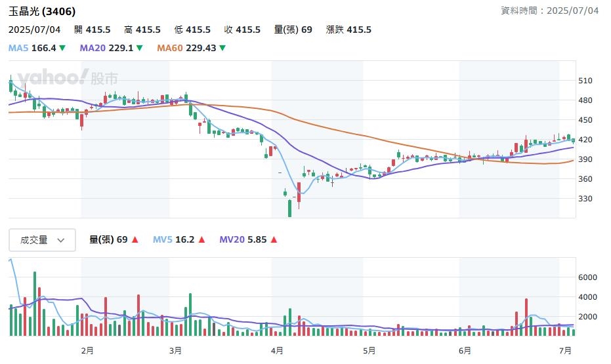Click the Yahoo 股市 watermark logo
Image resolution: width=611 pixels, height=364 pixels.
(x=68, y=77)
